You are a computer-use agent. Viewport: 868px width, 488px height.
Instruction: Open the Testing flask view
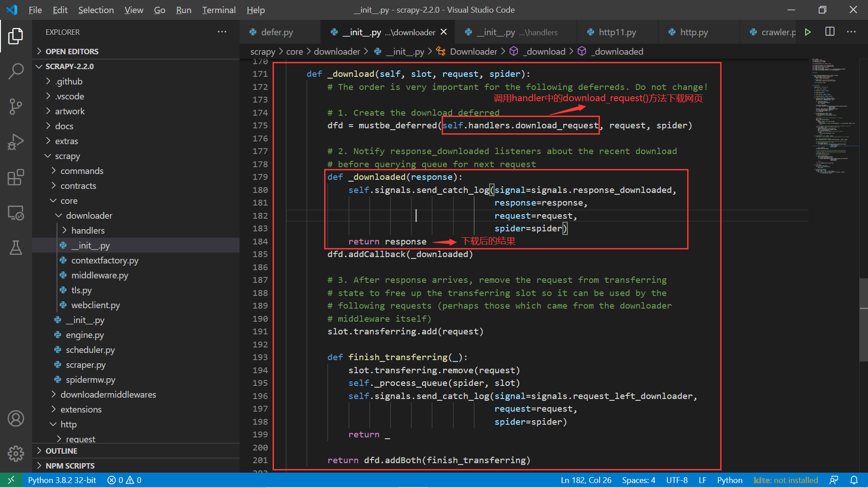pos(16,248)
